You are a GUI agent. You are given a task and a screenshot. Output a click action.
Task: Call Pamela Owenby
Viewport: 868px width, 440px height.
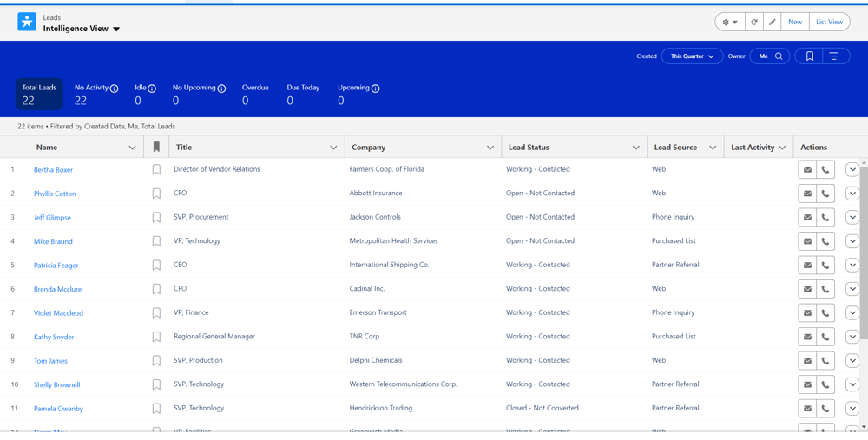(x=825, y=409)
